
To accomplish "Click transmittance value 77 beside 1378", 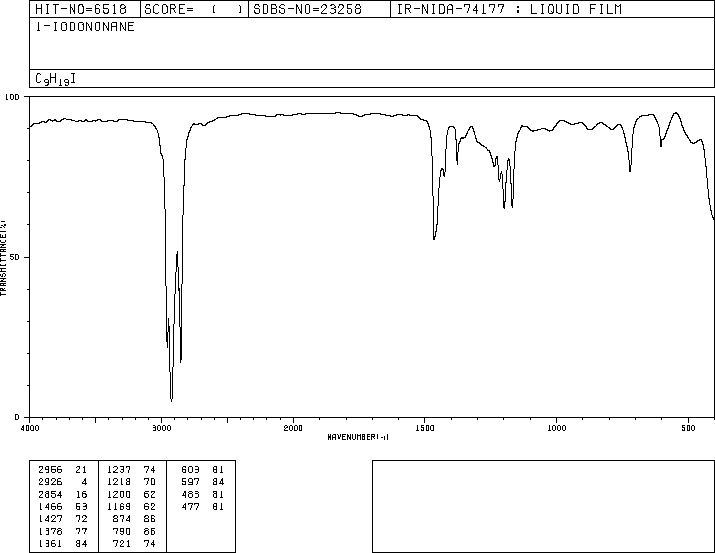I will click(81, 532).
